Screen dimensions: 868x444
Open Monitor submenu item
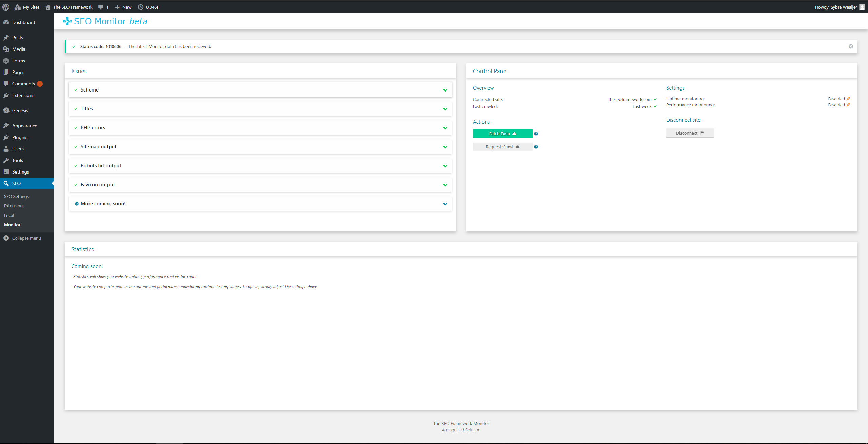click(12, 225)
